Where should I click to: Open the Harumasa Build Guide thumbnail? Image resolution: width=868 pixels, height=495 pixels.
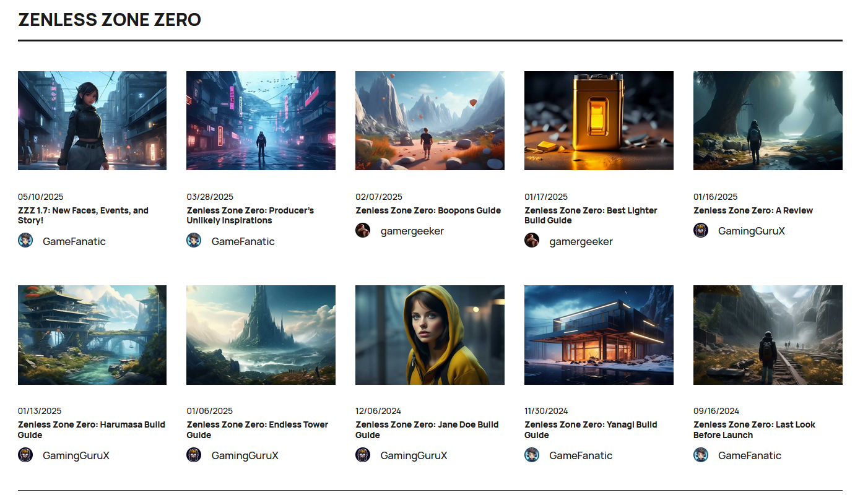click(92, 335)
